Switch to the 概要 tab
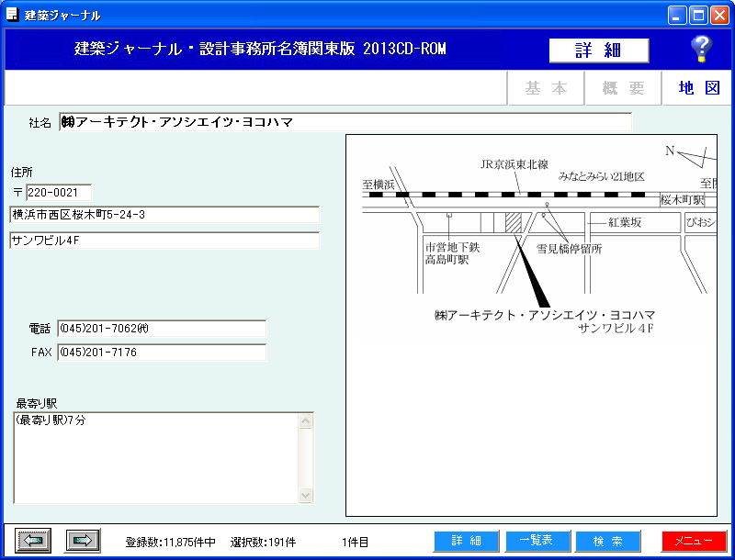This screenshot has height=560, width=735. (x=623, y=88)
